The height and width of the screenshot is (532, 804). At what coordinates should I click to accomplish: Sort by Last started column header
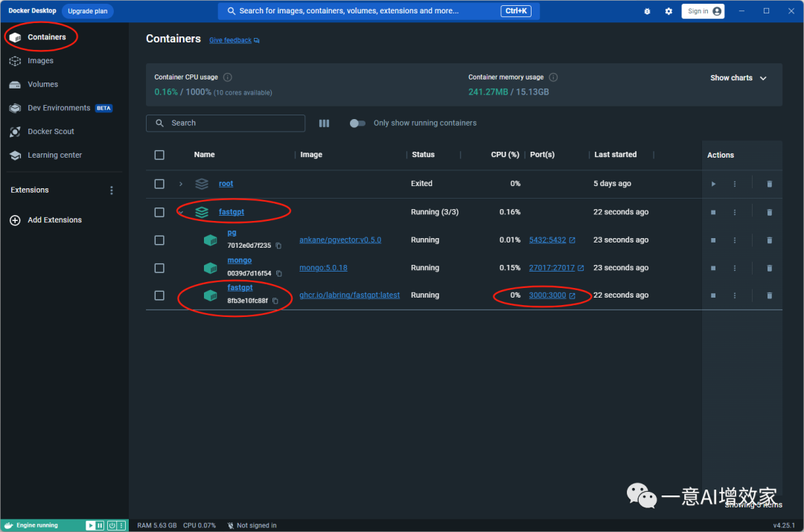[616, 155]
